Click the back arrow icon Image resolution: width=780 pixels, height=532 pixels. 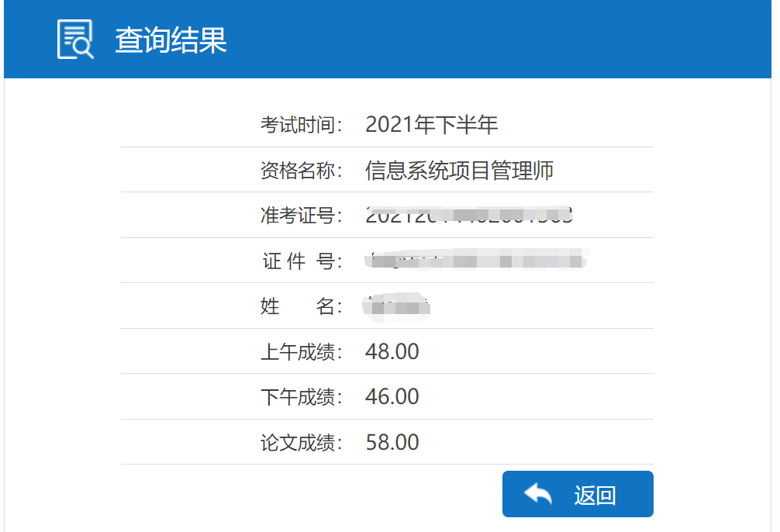537,493
